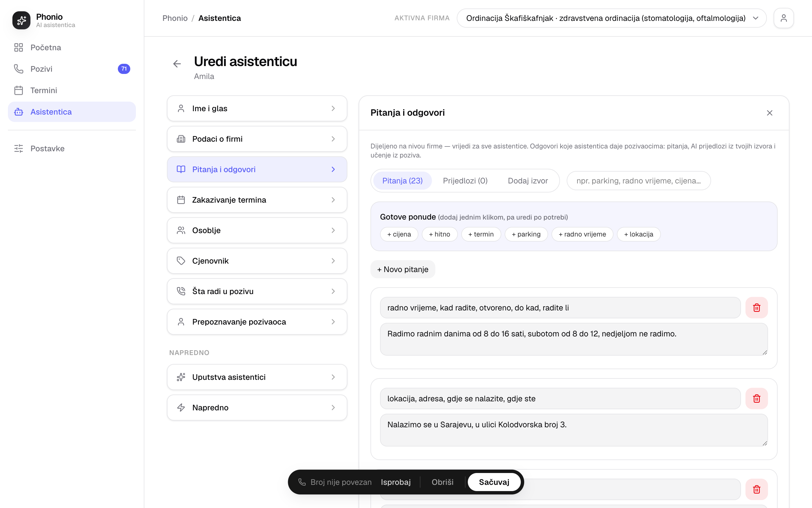Click the sparkle icon beside Uputstva asistentici
Viewport: 812px width, 508px height.
(x=181, y=377)
